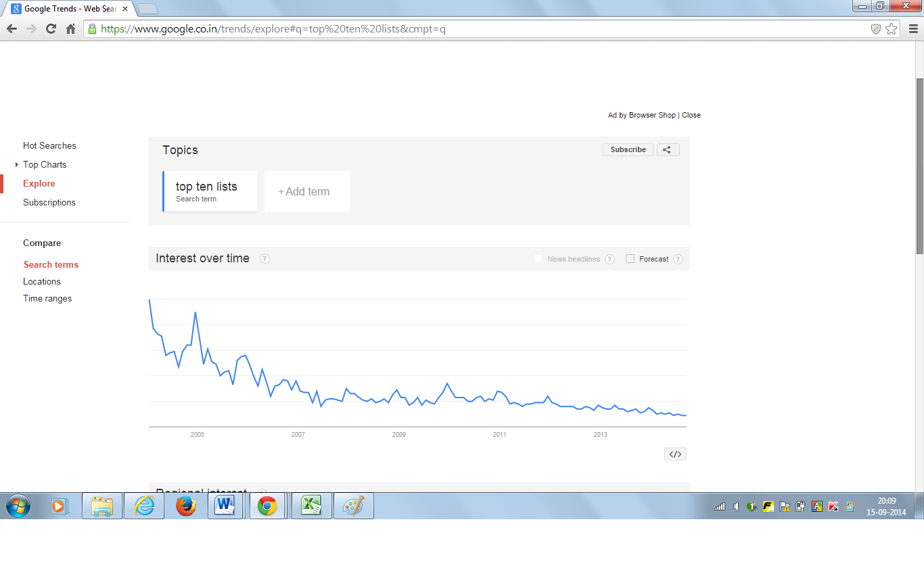Select the 'top ten lists' search term card
Image resolution: width=924 pixels, height=576 pixels.
tap(210, 191)
